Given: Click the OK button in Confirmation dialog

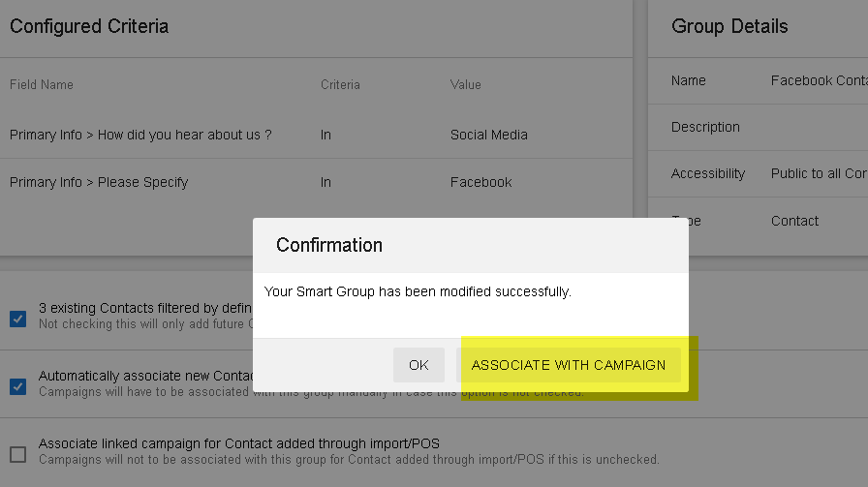Looking at the screenshot, I should (418, 365).
